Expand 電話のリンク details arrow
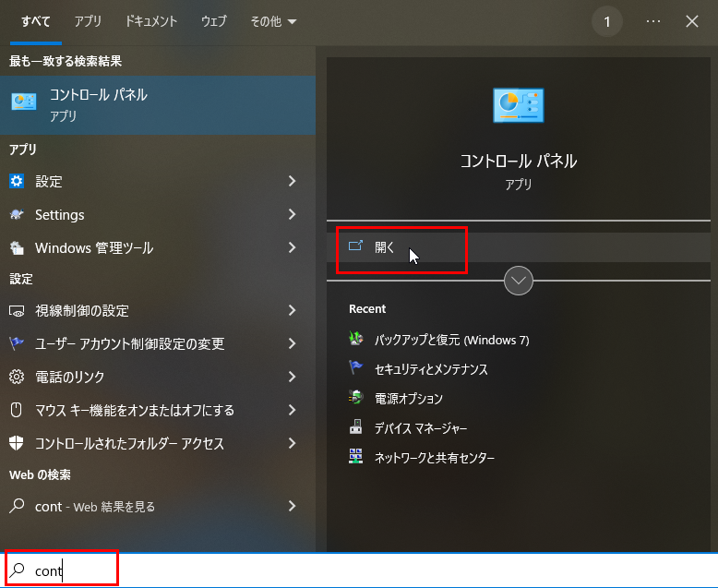This screenshot has height=588, width=718. [293, 377]
